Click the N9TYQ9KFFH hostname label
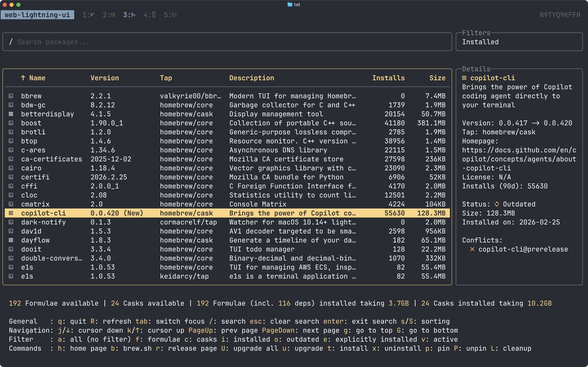Screen dimensions: 588x367 click(x=560, y=15)
